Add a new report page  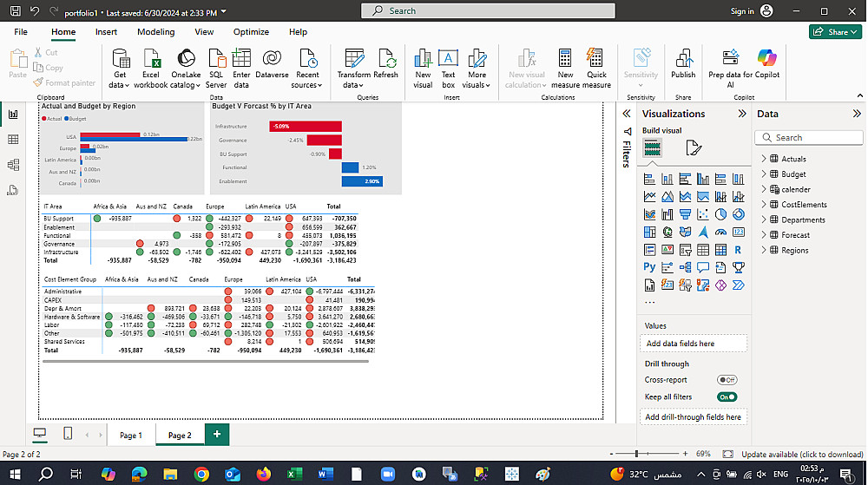(216, 434)
